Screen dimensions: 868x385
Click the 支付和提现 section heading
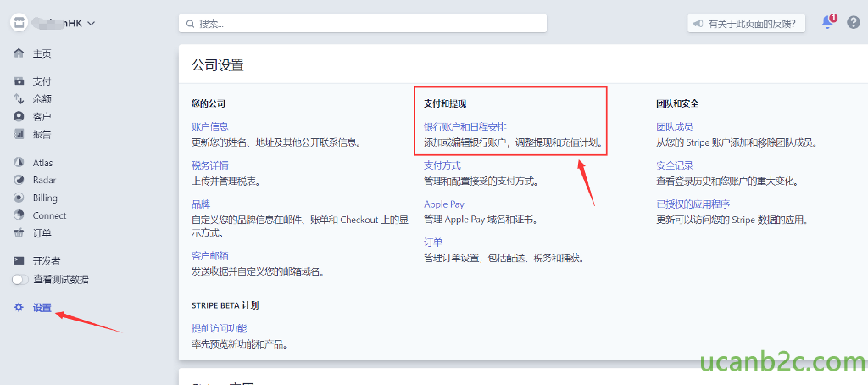tap(445, 103)
